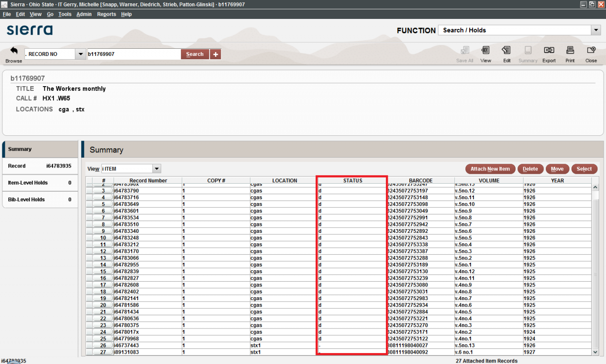Viewport: 606px width, 364px height.
Task: Click the title text The Workers monthly
Action: pyautogui.click(x=74, y=89)
